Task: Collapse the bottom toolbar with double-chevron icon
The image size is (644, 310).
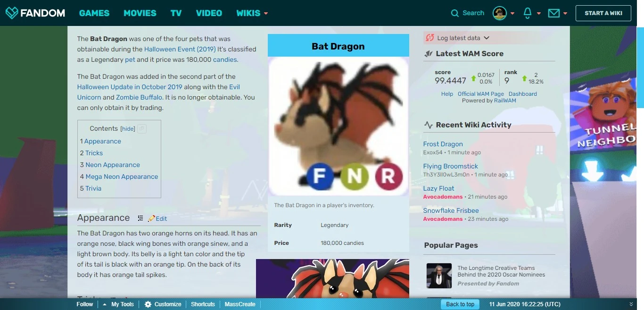Action: (x=631, y=304)
